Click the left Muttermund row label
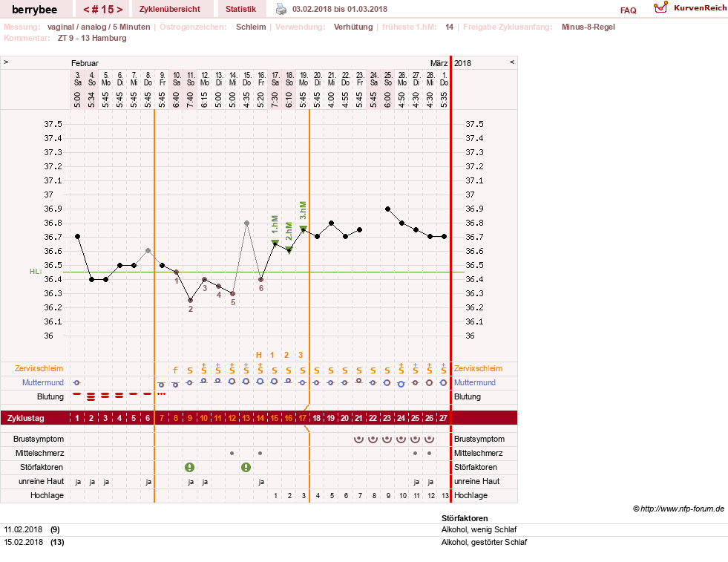728x562 pixels. click(43, 382)
